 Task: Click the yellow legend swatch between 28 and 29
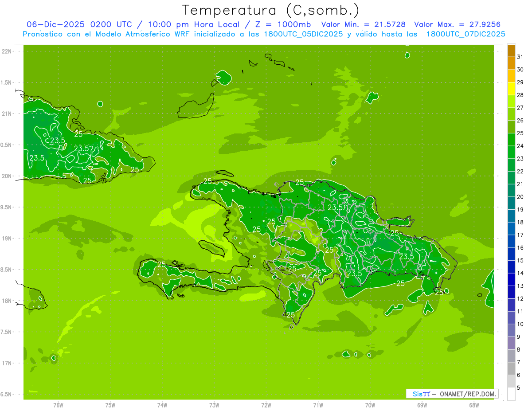point(511,89)
